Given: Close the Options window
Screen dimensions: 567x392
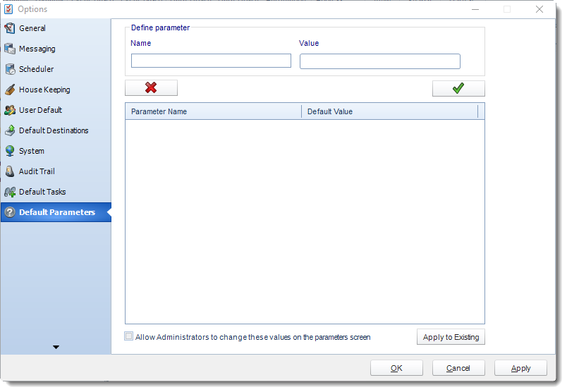Looking at the screenshot, I should click(539, 9).
